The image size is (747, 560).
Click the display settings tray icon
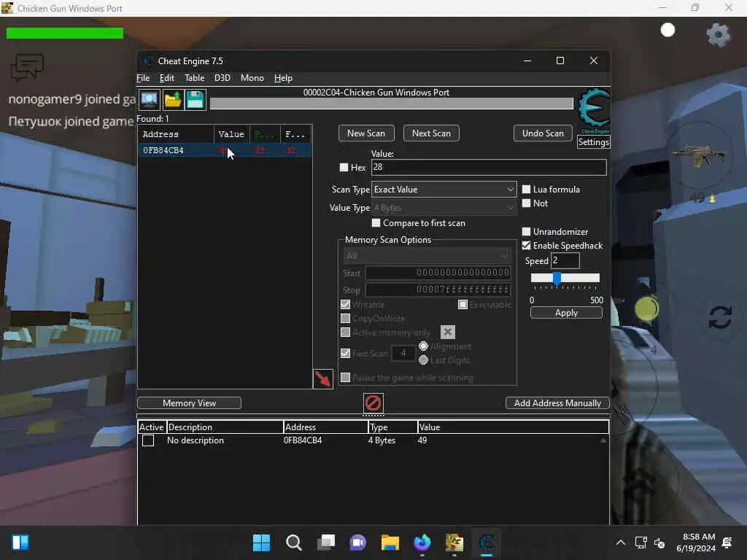pyautogui.click(x=640, y=542)
